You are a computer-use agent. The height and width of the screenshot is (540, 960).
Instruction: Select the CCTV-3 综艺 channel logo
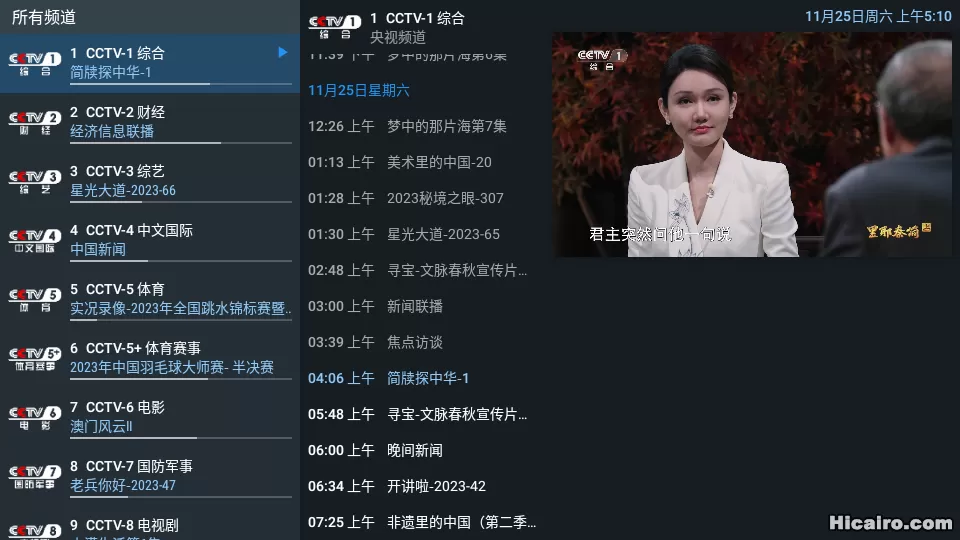[35, 181]
